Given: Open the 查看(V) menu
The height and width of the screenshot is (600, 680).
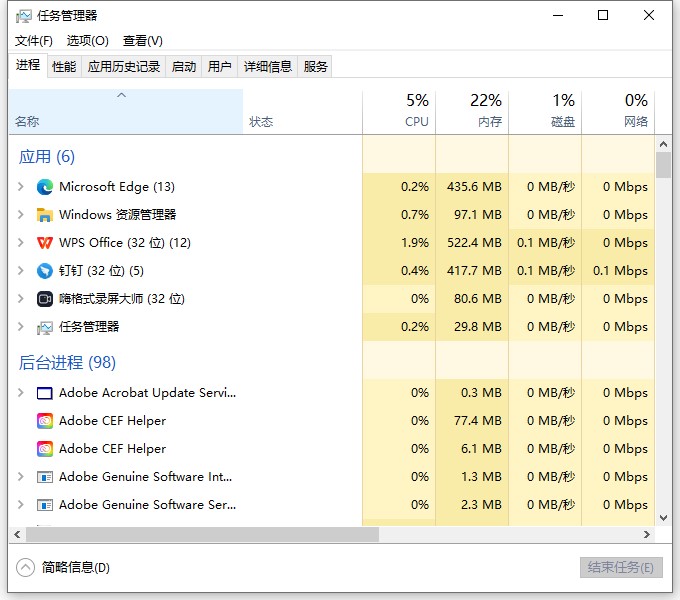Looking at the screenshot, I should click(x=143, y=41).
